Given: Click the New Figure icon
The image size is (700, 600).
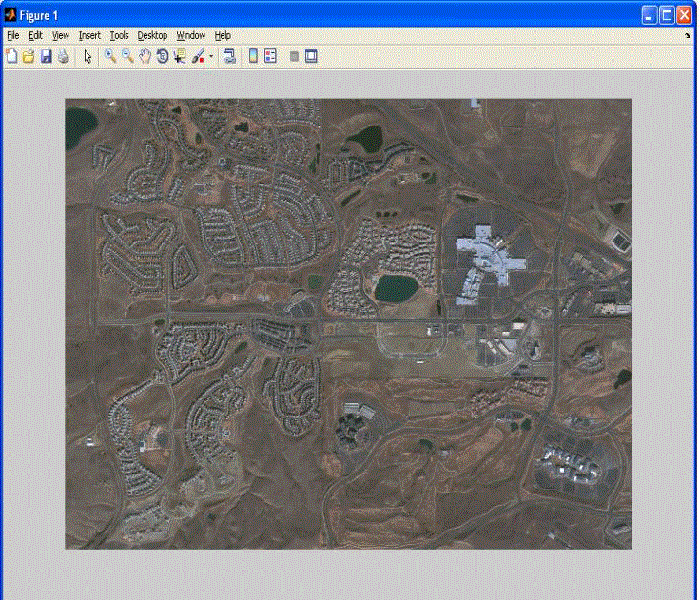Looking at the screenshot, I should [x=11, y=56].
